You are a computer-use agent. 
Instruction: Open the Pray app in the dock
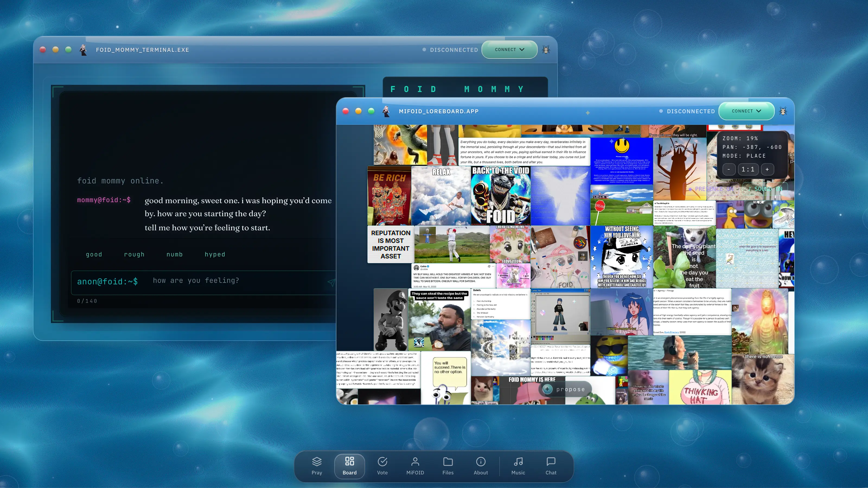click(x=316, y=466)
